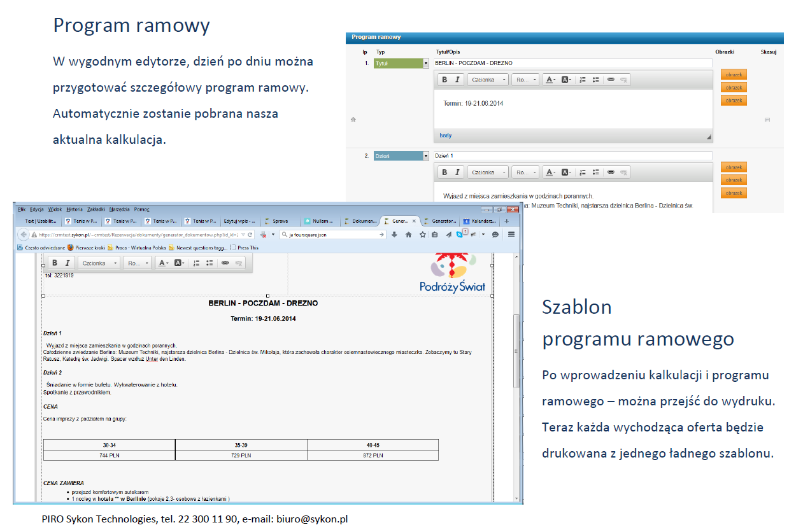Click the search box with foursquare json
810x532 pixels.
click(332, 234)
